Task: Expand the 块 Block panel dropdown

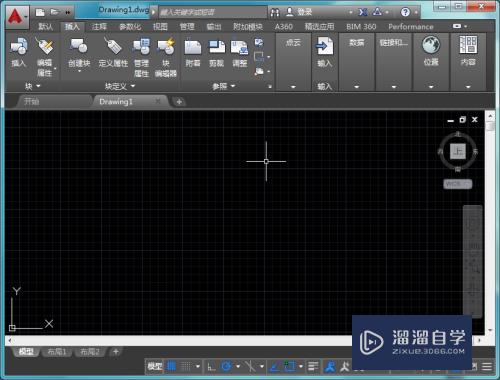Action: coord(33,87)
